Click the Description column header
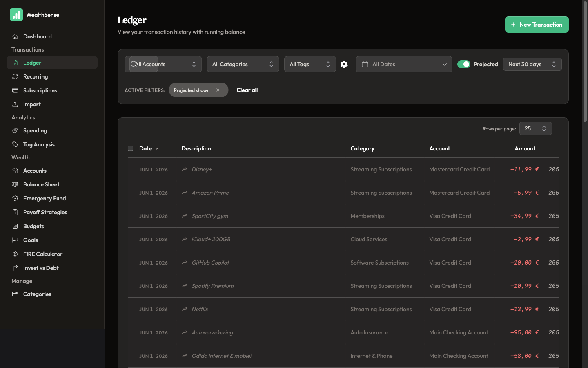 coord(196,148)
